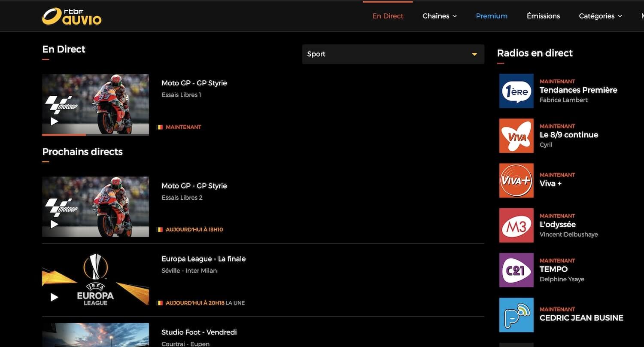644x347 pixels.
Task: Listen to Tendances Première radio show
Action: tap(578, 90)
